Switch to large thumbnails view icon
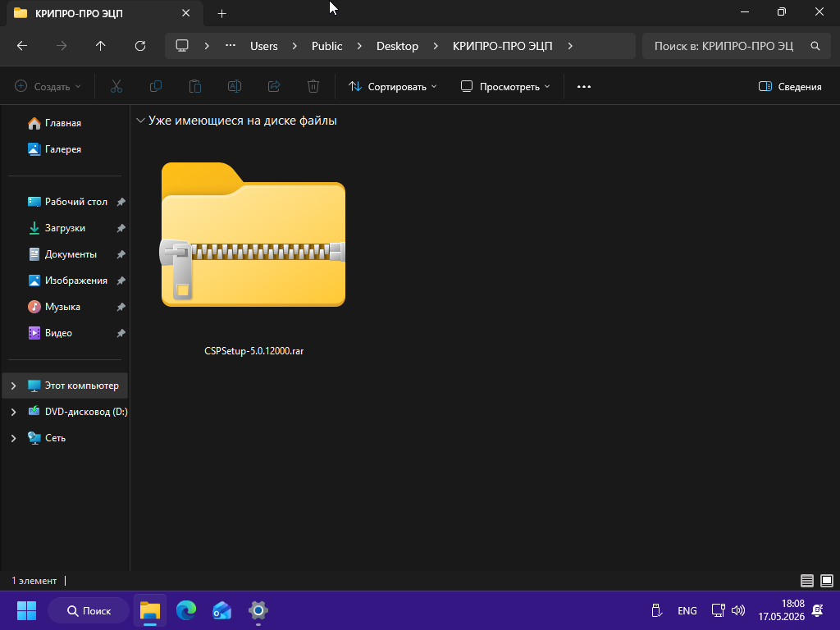The height and width of the screenshot is (630, 840). tap(827, 581)
